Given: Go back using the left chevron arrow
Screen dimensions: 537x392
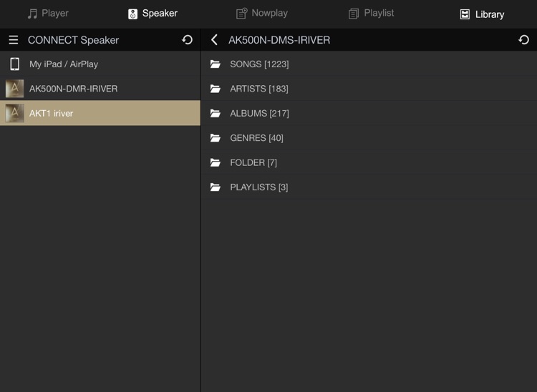Looking at the screenshot, I should point(214,40).
